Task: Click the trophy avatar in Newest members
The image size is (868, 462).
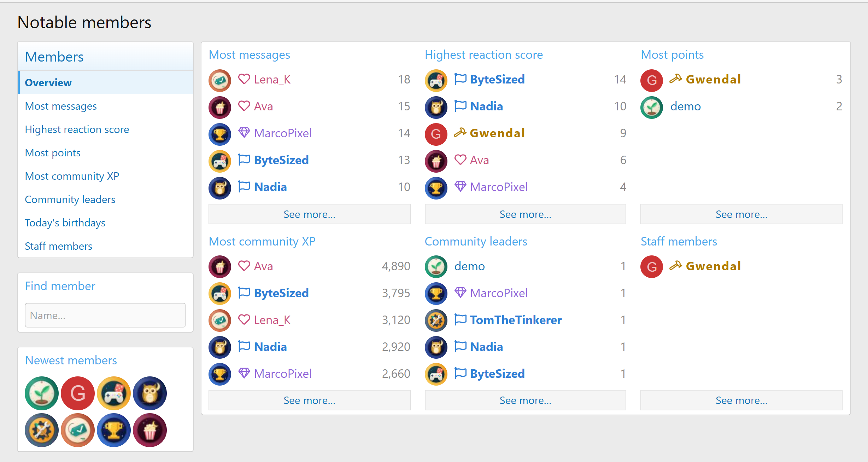Action: pyautogui.click(x=114, y=430)
